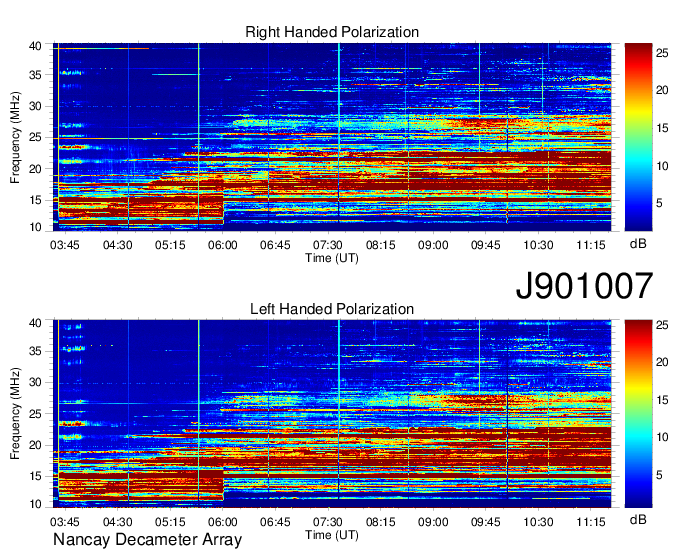
Task: Click the 04:30 tick on upper time axis
Action: [117, 245]
